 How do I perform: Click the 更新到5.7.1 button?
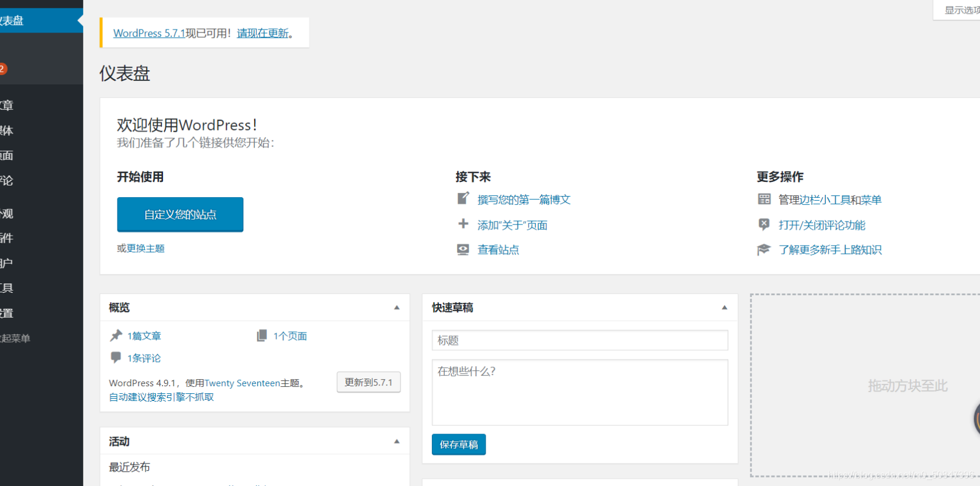click(369, 382)
